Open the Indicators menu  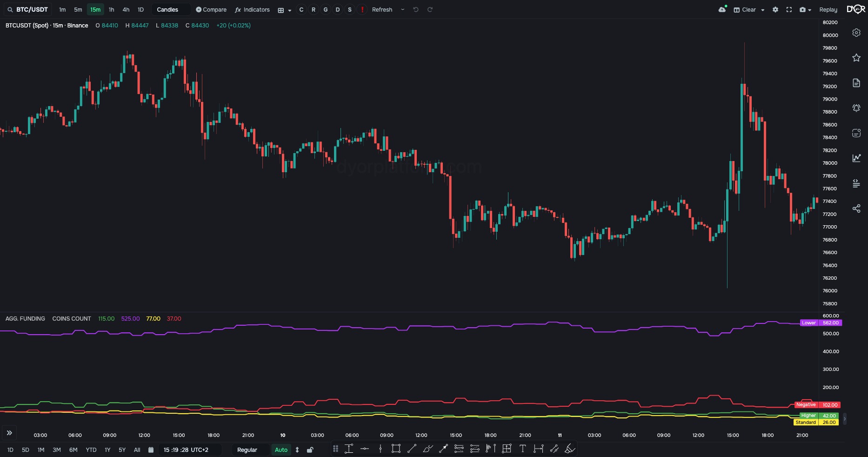[253, 9]
